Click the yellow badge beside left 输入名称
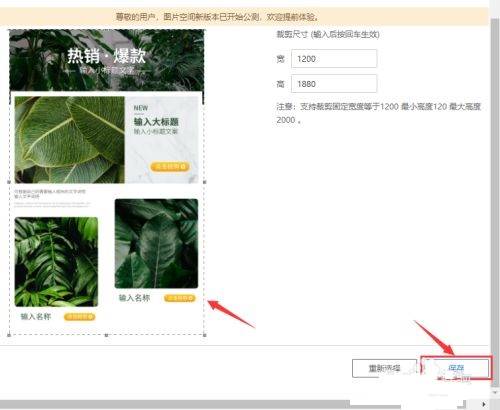500x410 pixels. (80, 317)
